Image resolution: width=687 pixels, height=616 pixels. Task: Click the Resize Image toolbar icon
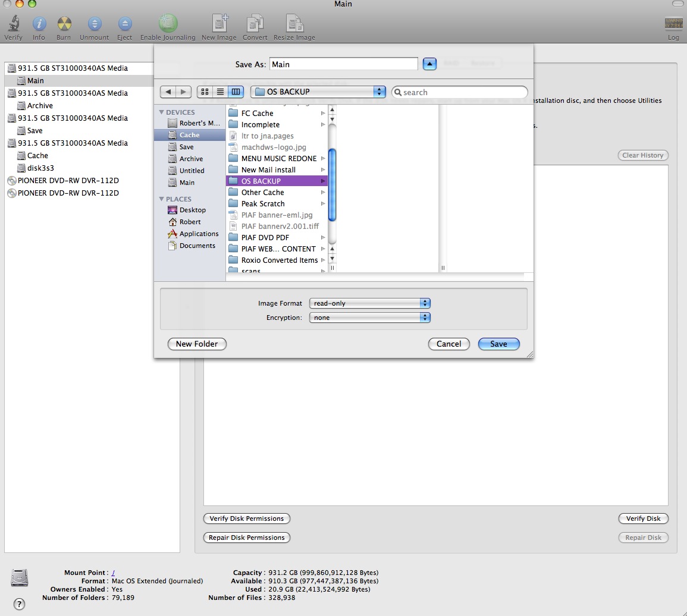pyautogui.click(x=294, y=24)
